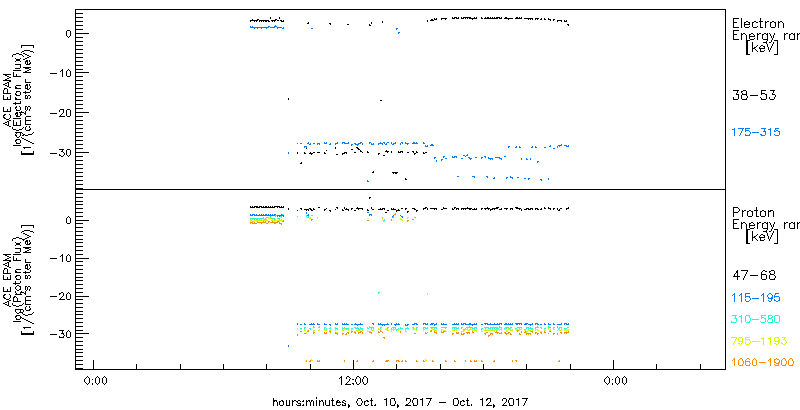Click the -20 tick on proton flux axis
Image resolution: width=800 pixels, height=410 pixels.
[x=60, y=296]
